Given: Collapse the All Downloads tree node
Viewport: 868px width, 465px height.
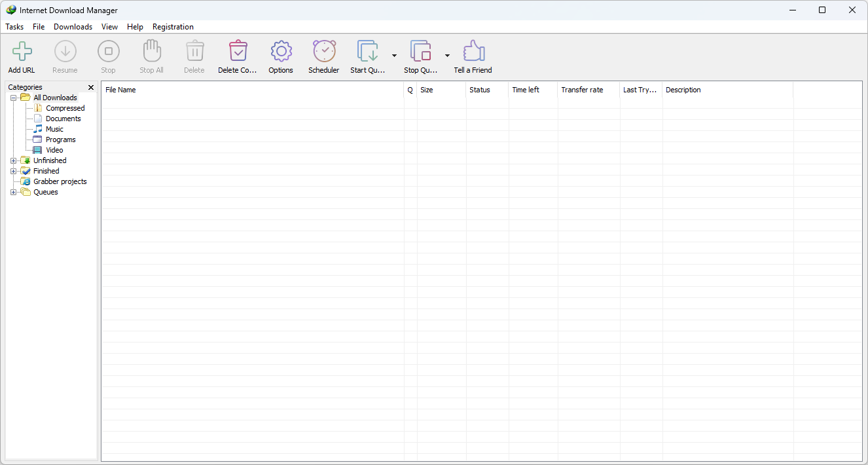Looking at the screenshot, I should tap(14, 98).
